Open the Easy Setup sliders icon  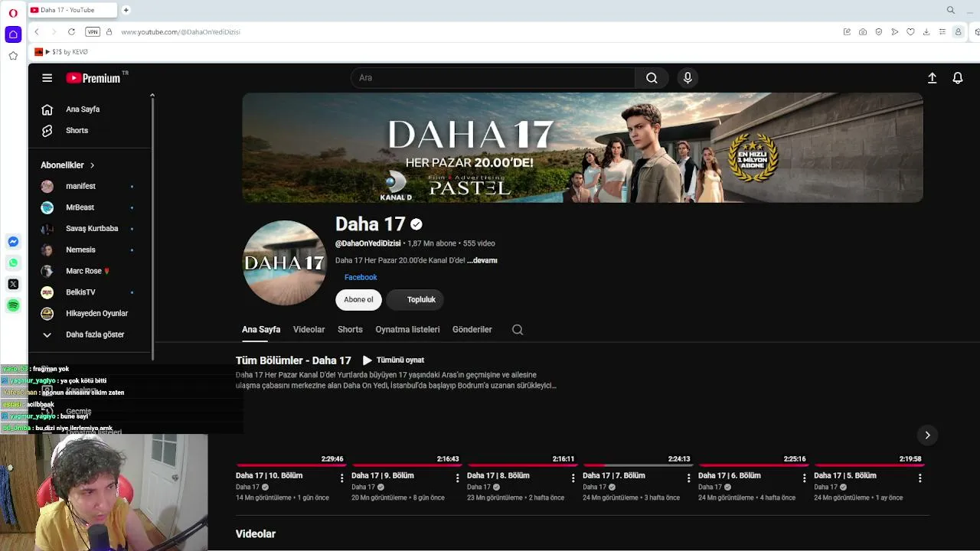tap(942, 31)
